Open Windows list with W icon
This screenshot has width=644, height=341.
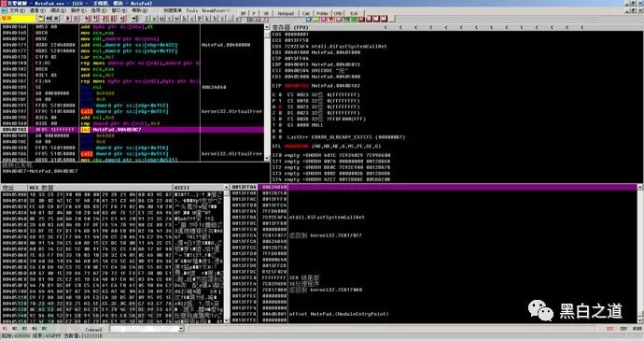176,19
